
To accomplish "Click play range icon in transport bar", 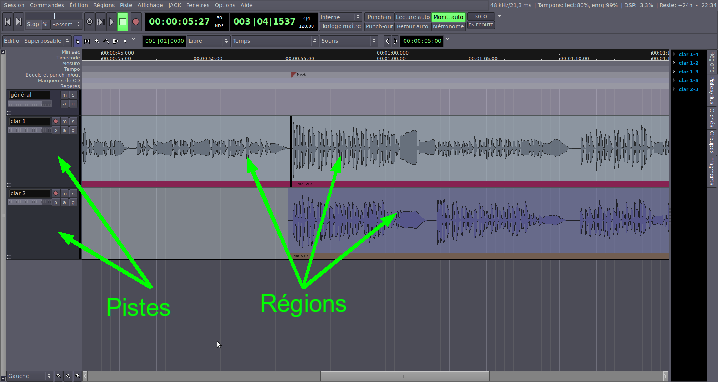I will [100, 22].
